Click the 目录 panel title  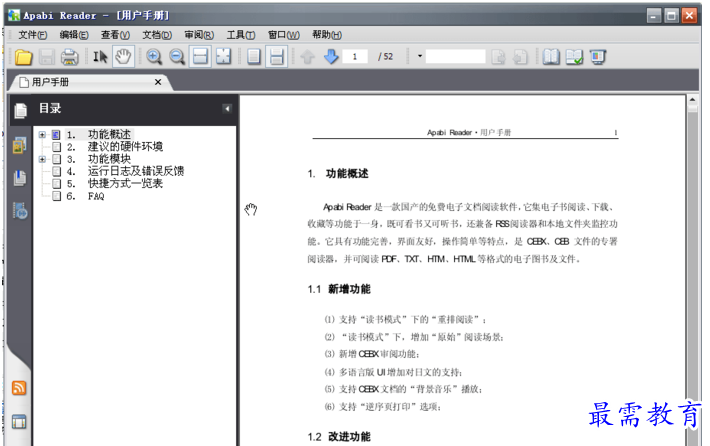[x=50, y=108]
